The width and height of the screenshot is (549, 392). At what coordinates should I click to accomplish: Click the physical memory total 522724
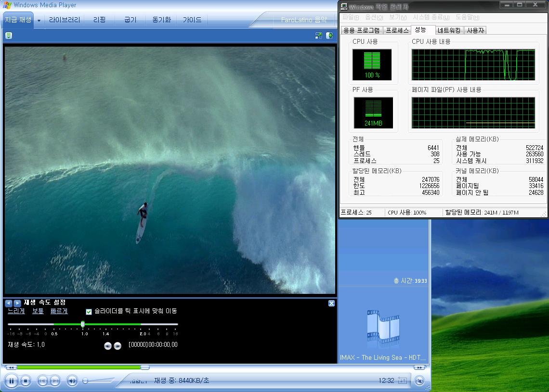pyautogui.click(x=534, y=148)
